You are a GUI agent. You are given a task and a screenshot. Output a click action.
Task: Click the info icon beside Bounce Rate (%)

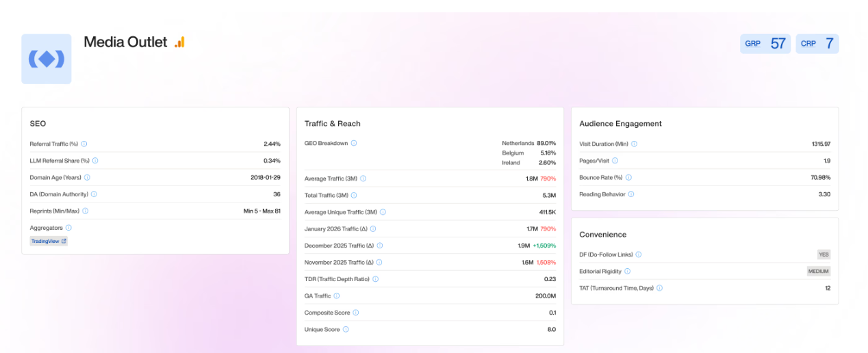628,177
